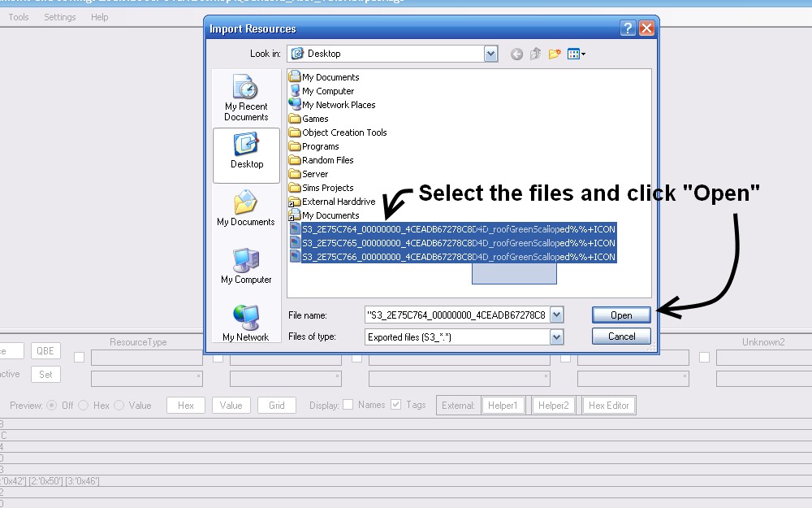Screen dimensions: 812x508
Task: Toggle the Names display checkbox
Action: pyautogui.click(x=348, y=405)
